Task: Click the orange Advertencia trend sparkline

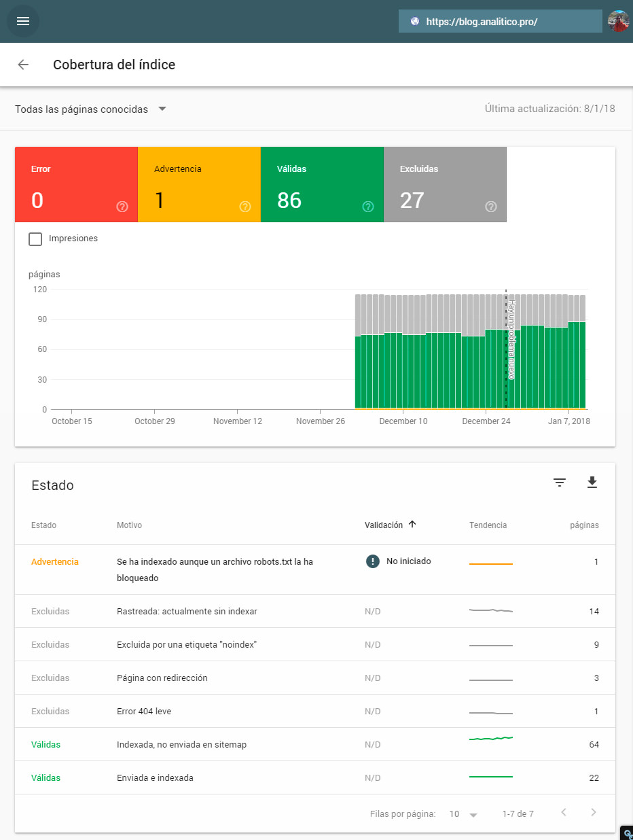Action: pyautogui.click(x=491, y=563)
